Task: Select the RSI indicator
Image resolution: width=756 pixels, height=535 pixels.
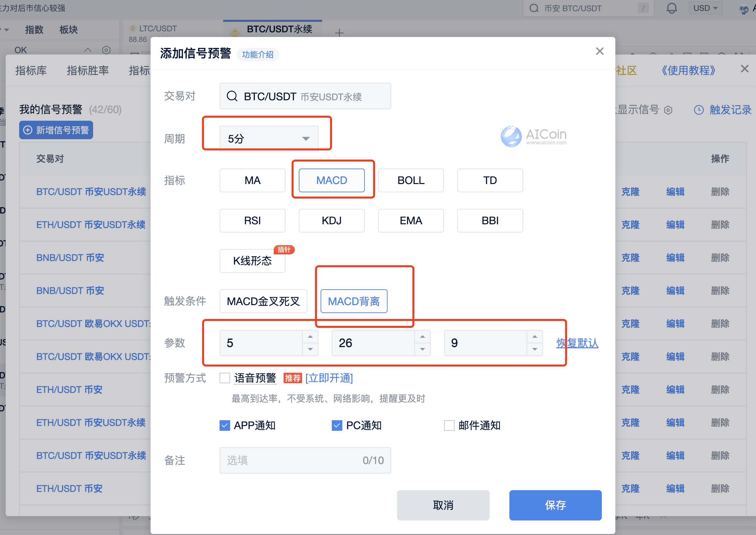Action: (x=252, y=221)
